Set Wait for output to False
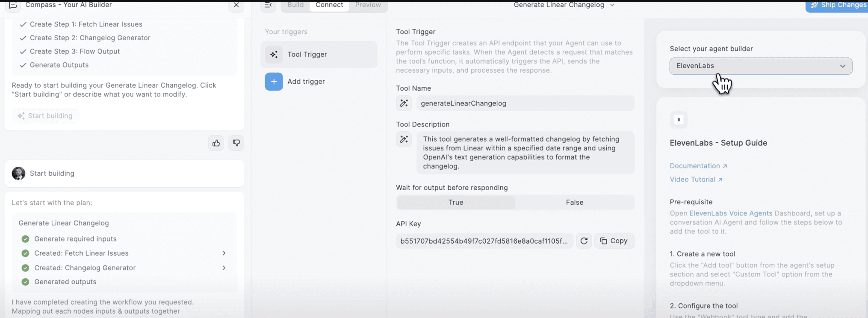The image size is (868, 318). click(x=575, y=203)
